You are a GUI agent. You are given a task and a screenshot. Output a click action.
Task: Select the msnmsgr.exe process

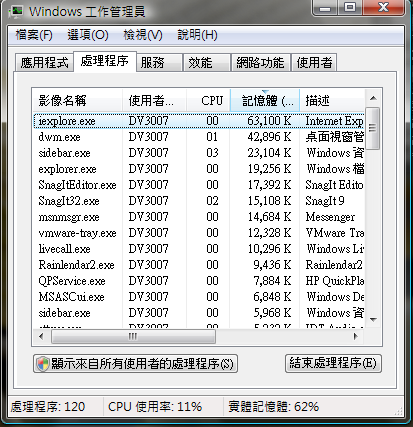click(x=199, y=217)
